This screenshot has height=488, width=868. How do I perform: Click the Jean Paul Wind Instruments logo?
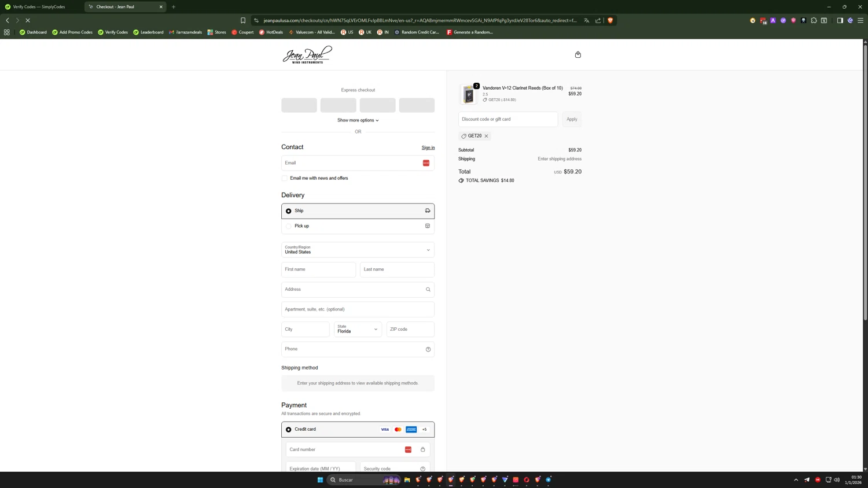click(x=307, y=54)
